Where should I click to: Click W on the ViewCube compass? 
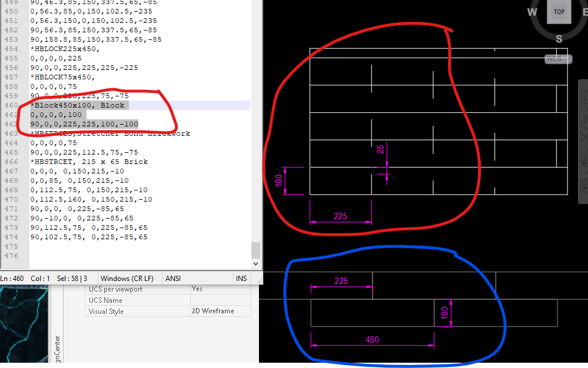(532, 12)
